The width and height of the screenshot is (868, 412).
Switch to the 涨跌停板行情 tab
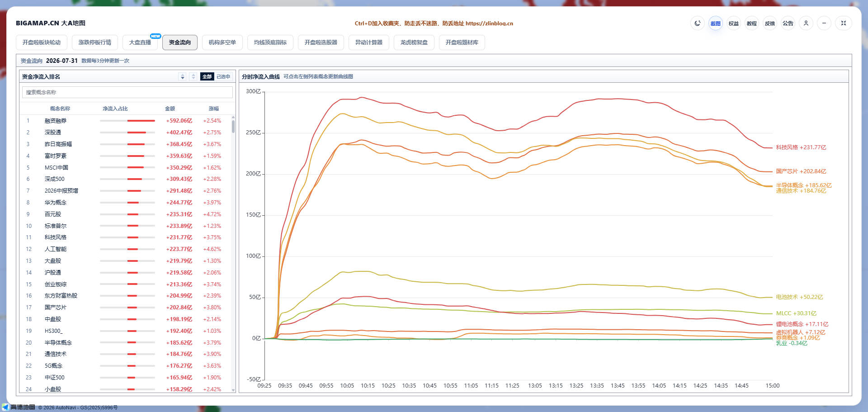[x=95, y=43]
